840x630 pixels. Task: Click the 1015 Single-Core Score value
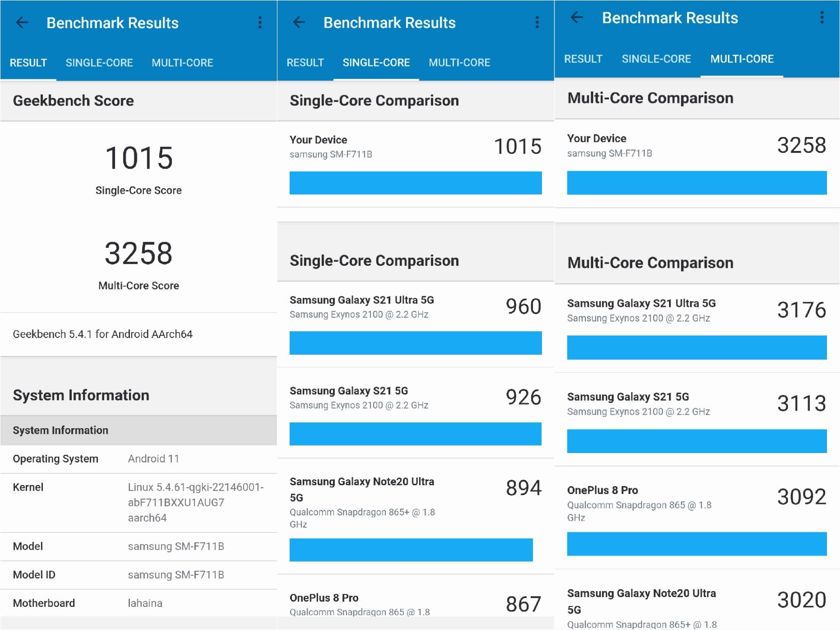139,158
